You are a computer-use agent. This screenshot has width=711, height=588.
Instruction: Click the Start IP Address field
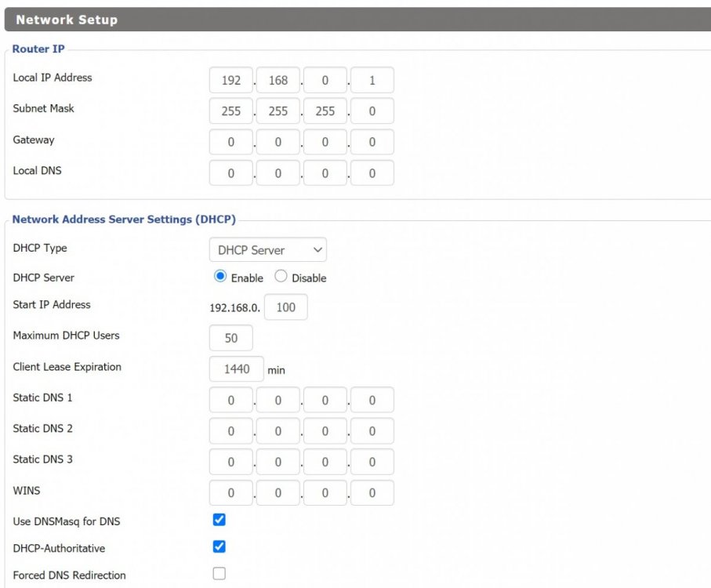pyautogui.click(x=285, y=307)
